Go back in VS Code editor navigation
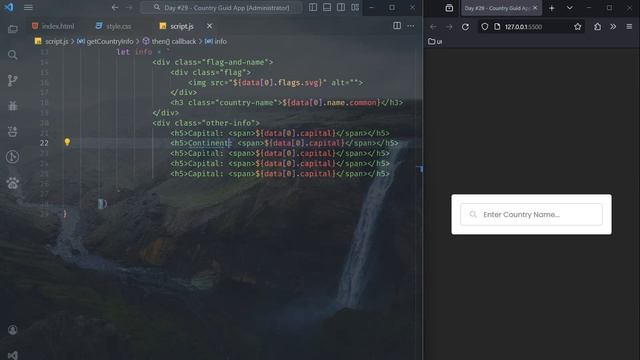Screen dimensions: 640x360 [x=115, y=8]
